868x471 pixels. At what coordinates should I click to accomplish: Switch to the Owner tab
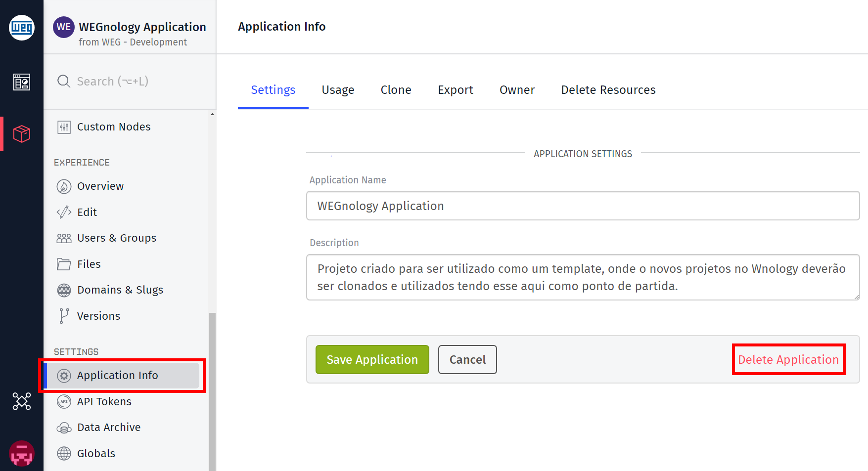pyautogui.click(x=517, y=90)
